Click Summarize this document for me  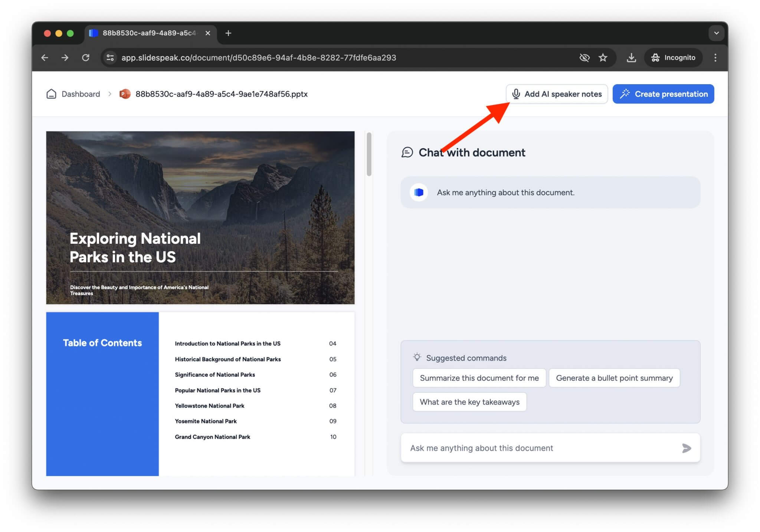pos(479,378)
